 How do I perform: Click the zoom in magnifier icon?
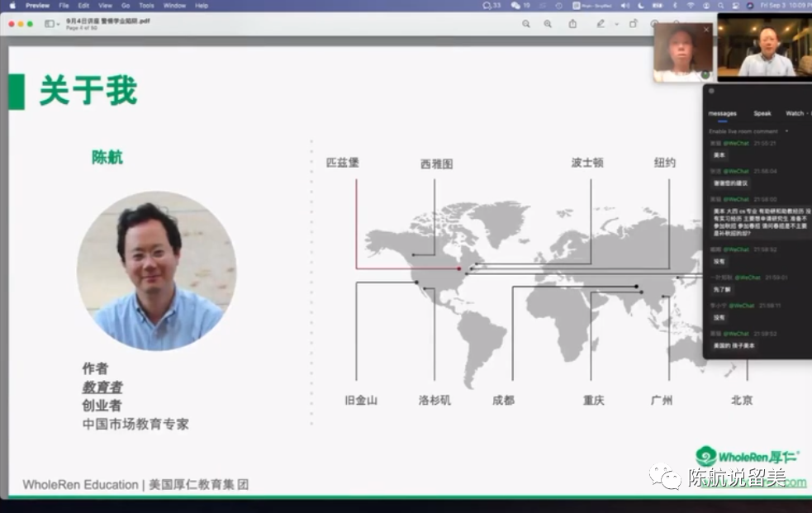(x=548, y=24)
